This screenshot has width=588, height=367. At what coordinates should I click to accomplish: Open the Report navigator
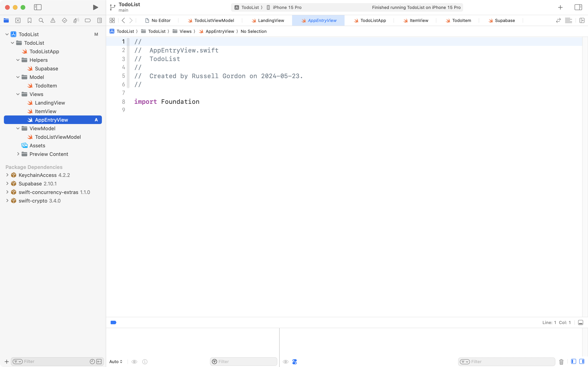[100, 20]
